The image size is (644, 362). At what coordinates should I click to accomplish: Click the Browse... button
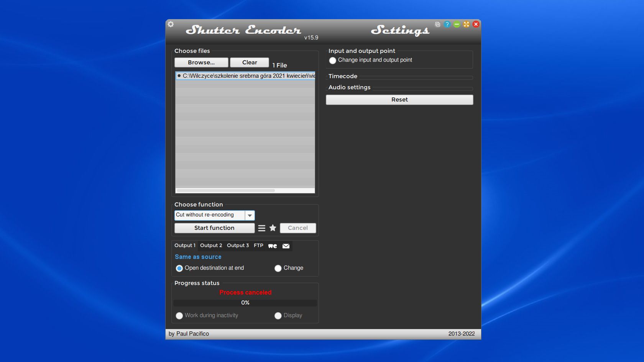(x=201, y=62)
